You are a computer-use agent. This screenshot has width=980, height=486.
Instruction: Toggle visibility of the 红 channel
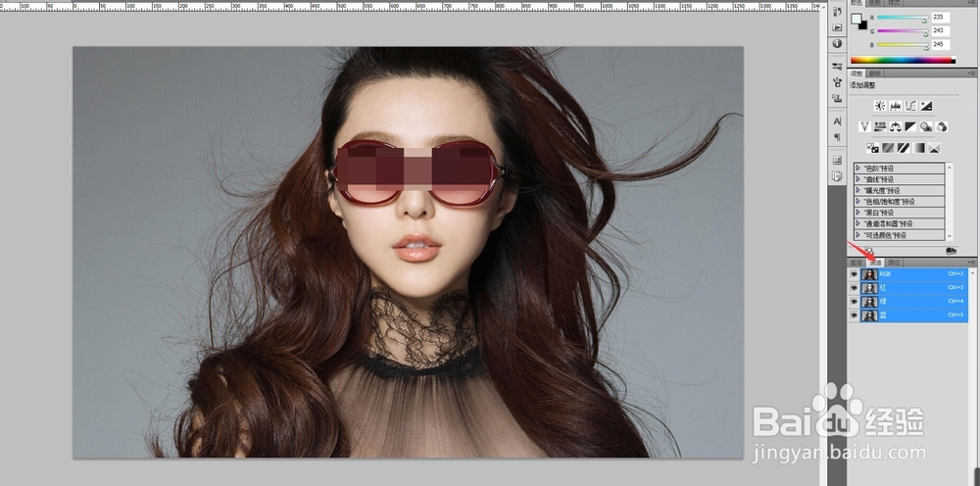point(854,288)
